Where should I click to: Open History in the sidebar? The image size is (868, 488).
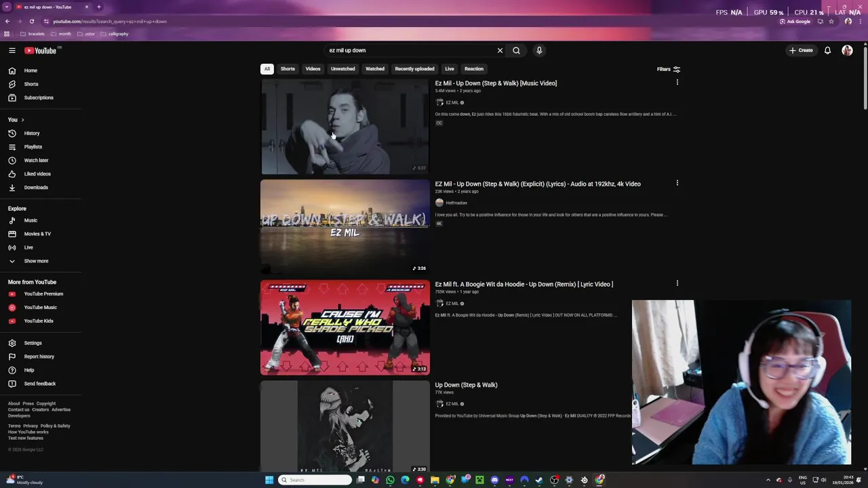coord(41,134)
